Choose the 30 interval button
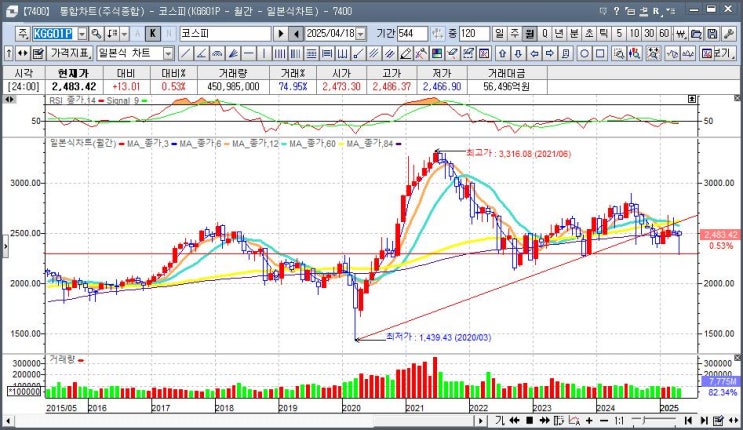Screen dimensions: 743x430 (x=649, y=34)
